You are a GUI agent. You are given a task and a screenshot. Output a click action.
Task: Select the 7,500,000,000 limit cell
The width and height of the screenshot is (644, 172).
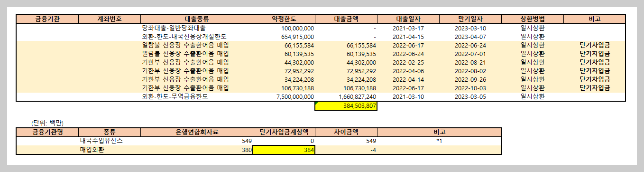point(284,96)
